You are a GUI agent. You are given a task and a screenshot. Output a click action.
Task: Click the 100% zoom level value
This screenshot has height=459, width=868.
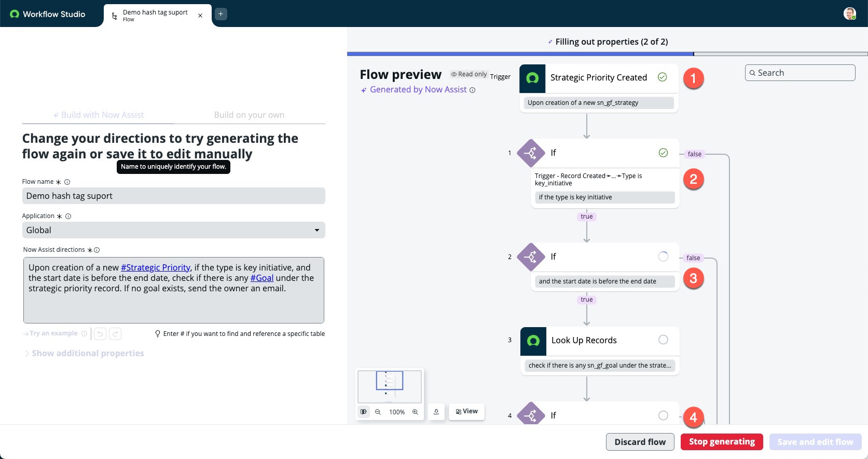[x=397, y=412]
